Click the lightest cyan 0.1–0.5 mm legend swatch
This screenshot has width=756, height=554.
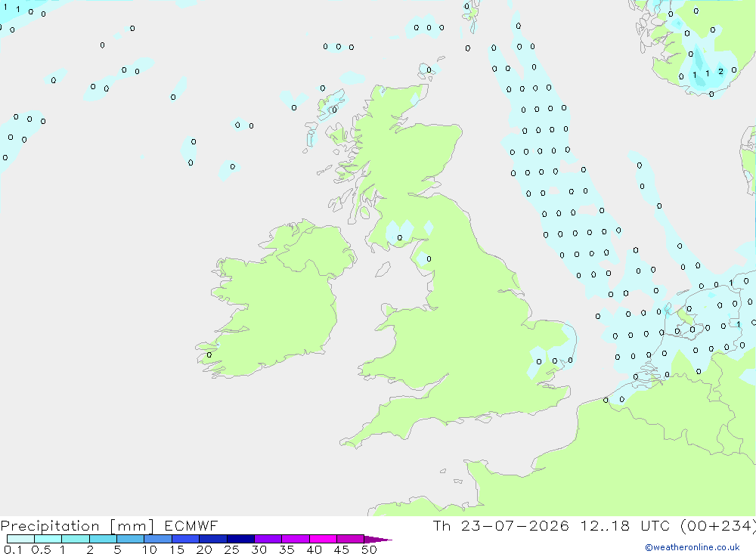20,539
